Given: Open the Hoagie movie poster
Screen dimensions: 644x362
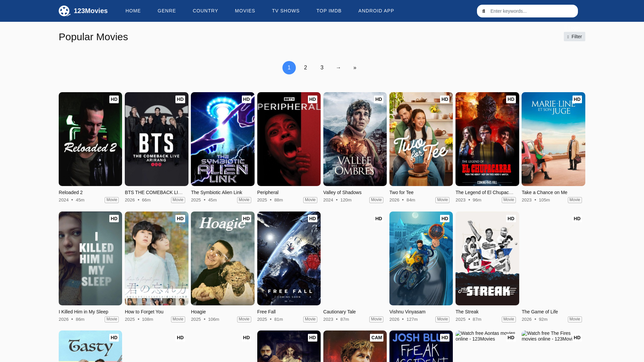Looking at the screenshot, I should point(223,258).
